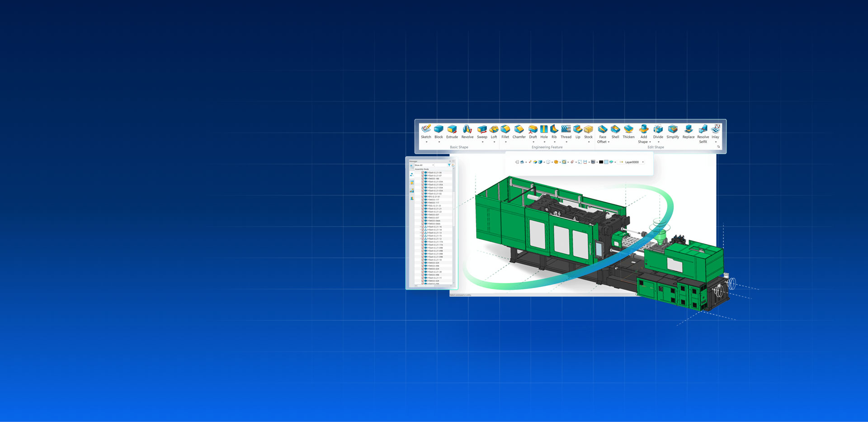Open the Layer0000 layer dropdown
868x422 pixels.
pos(643,162)
